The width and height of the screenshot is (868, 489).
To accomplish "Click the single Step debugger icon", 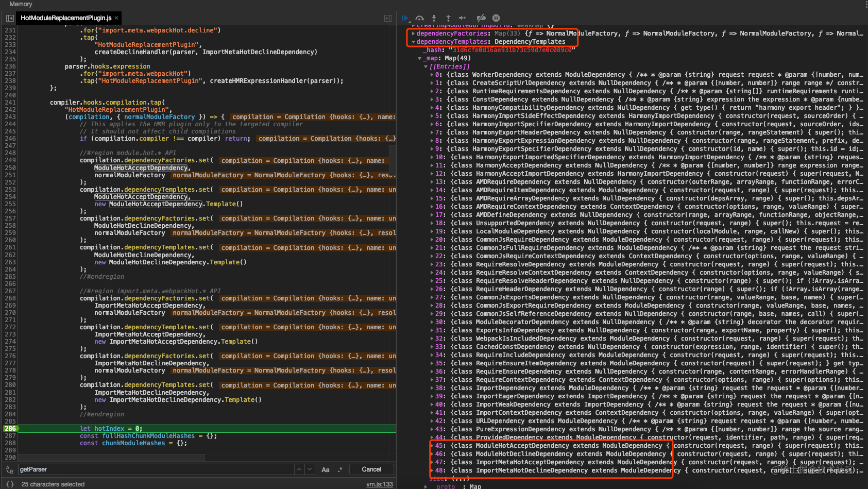I will [x=462, y=18].
